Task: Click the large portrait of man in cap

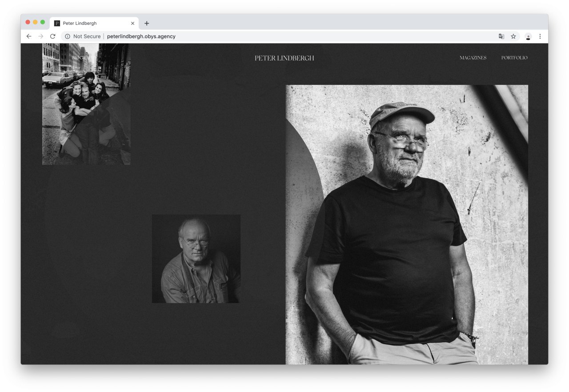Action: click(x=407, y=224)
